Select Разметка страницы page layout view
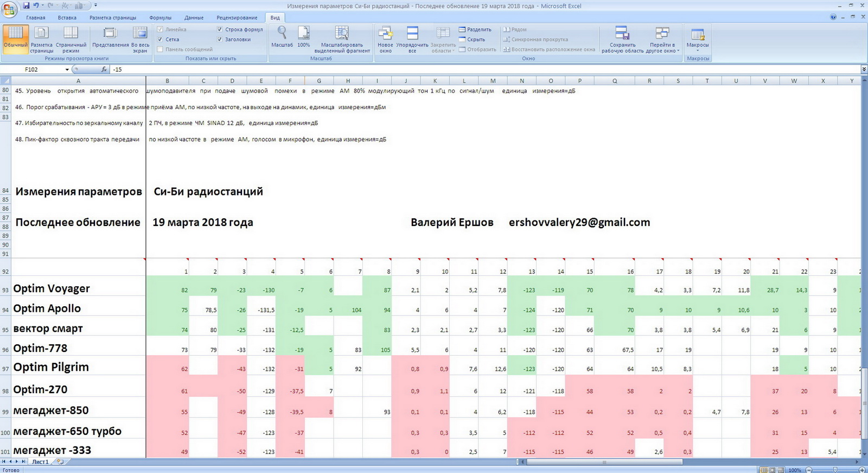The image size is (868, 473). click(x=42, y=39)
